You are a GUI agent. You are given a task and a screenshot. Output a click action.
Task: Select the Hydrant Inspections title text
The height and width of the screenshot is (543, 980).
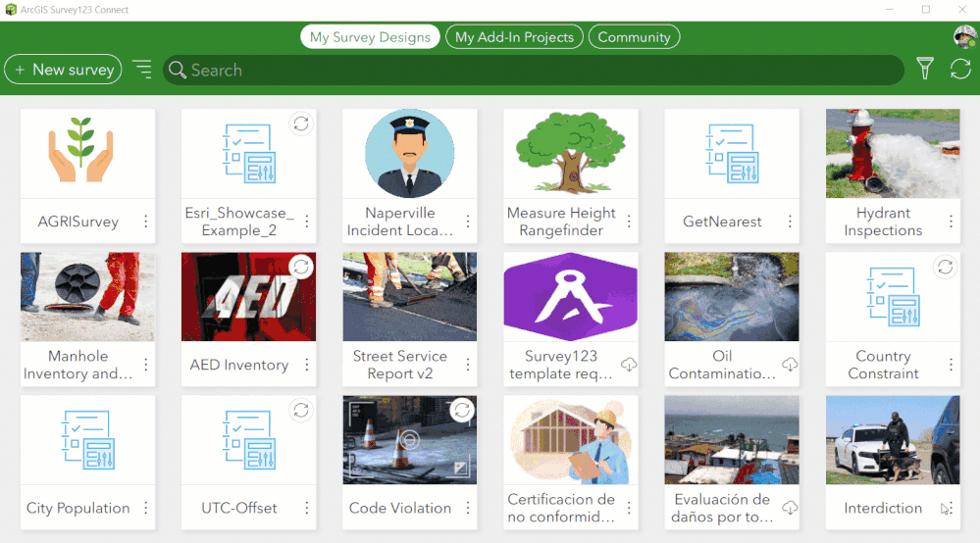883,222
